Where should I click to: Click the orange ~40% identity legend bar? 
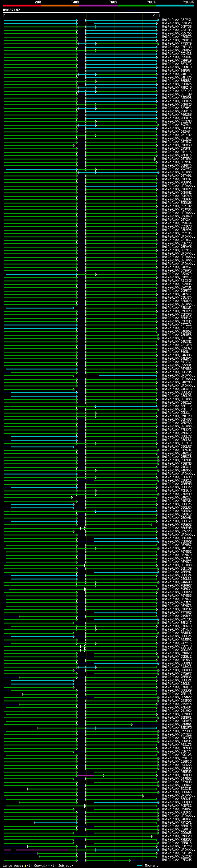(x=60, y=6)
